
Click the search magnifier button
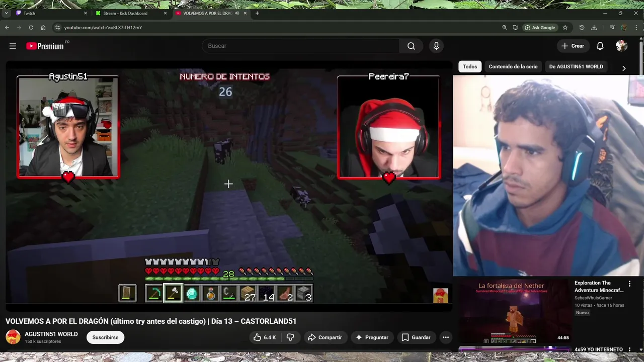[x=411, y=46]
